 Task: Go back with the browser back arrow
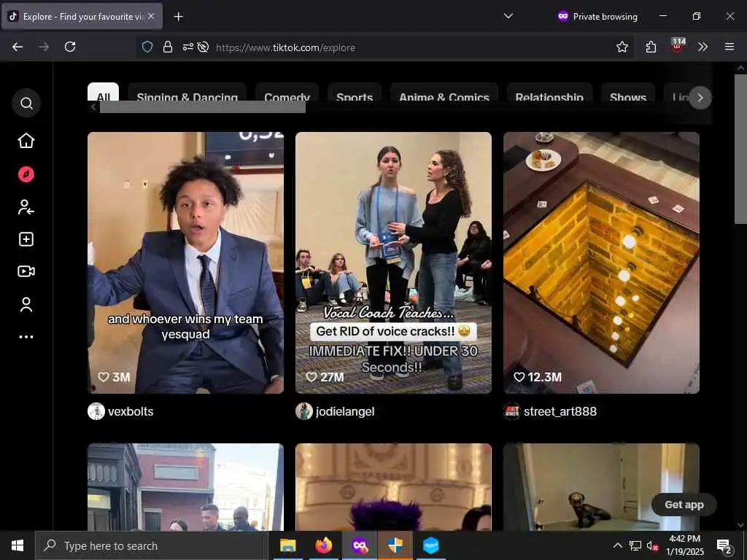tap(18, 47)
